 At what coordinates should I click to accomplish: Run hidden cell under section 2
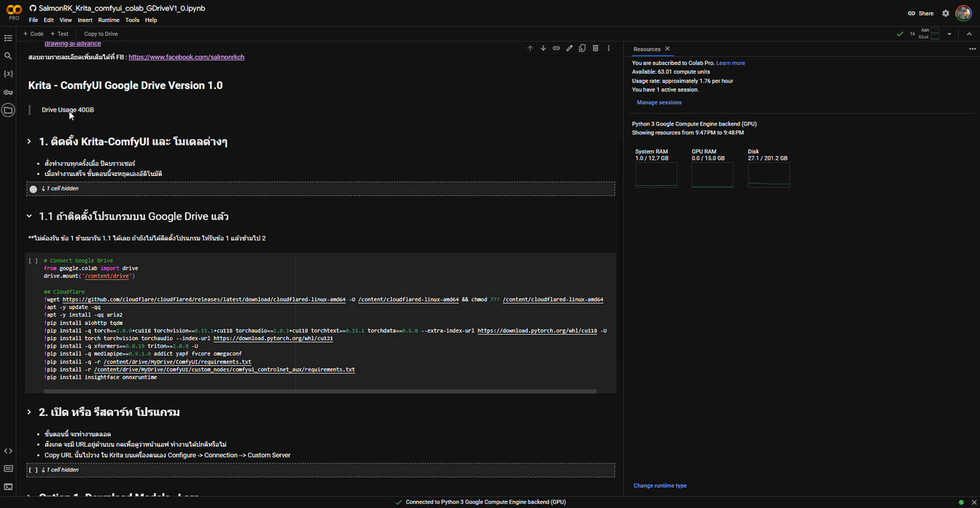pyautogui.click(x=33, y=470)
